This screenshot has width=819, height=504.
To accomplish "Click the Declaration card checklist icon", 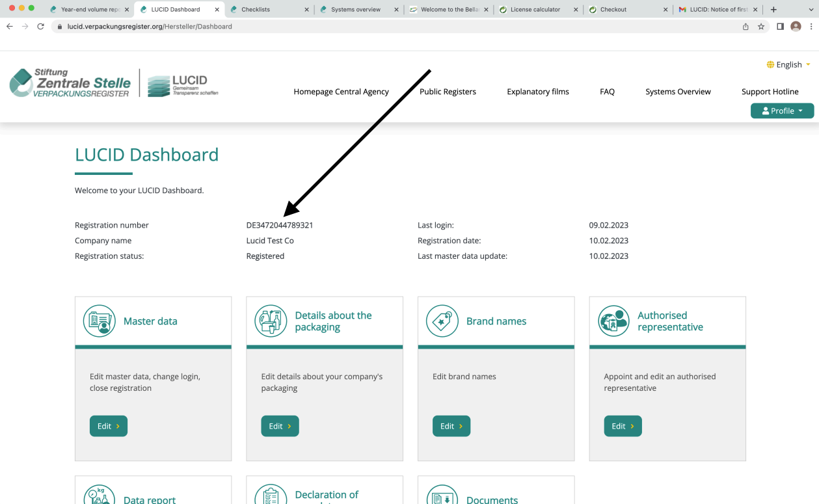I will 271,496.
